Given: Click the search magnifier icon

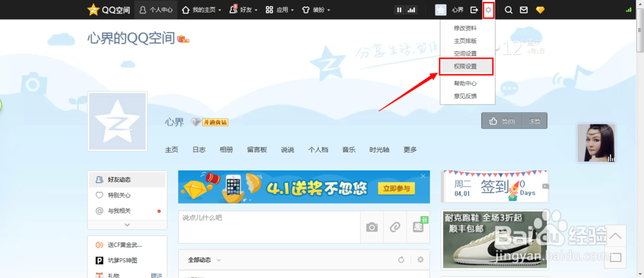Looking at the screenshot, I should 509,10.
